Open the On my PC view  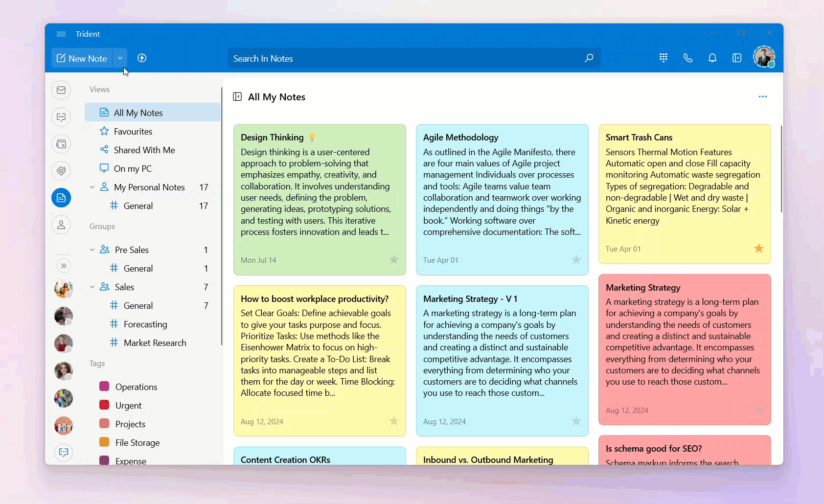coord(153,168)
